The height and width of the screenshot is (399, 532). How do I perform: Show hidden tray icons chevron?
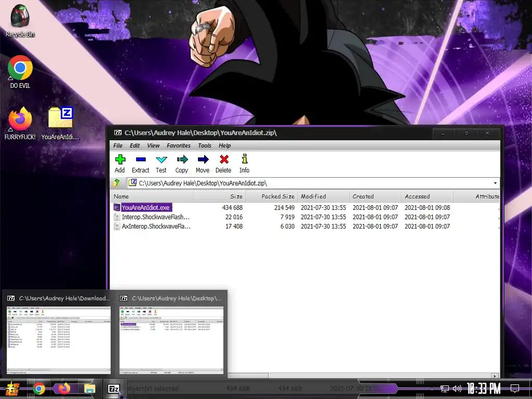click(x=432, y=389)
